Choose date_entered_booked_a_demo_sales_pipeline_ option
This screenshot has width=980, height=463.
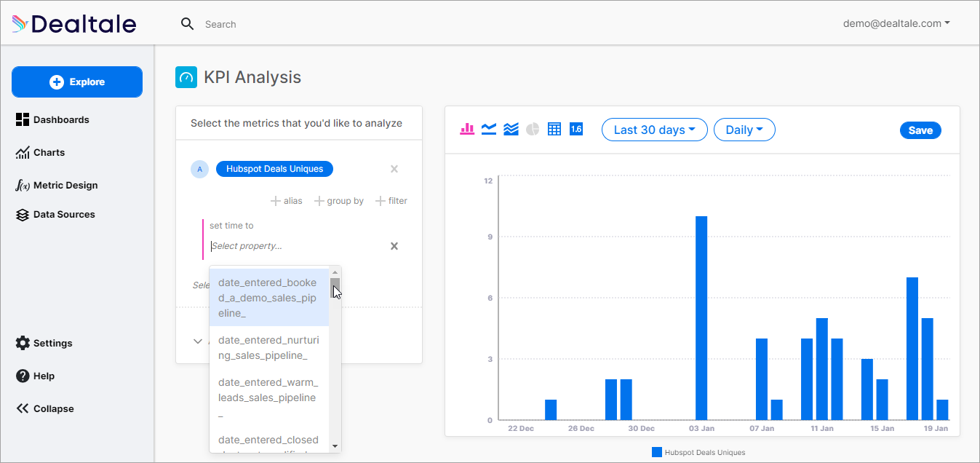[268, 298]
